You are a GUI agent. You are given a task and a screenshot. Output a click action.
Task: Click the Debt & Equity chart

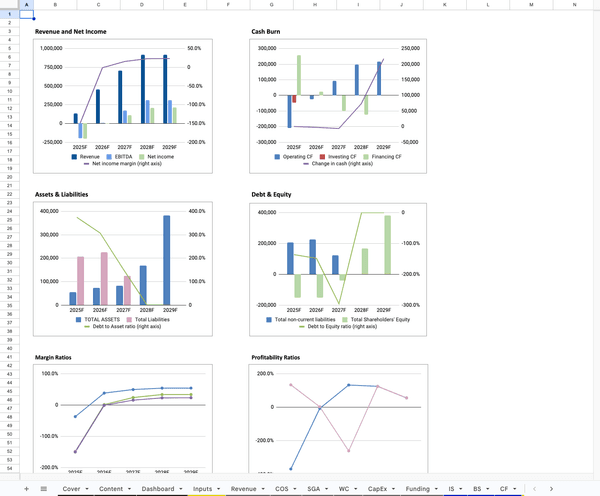pos(338,262)
